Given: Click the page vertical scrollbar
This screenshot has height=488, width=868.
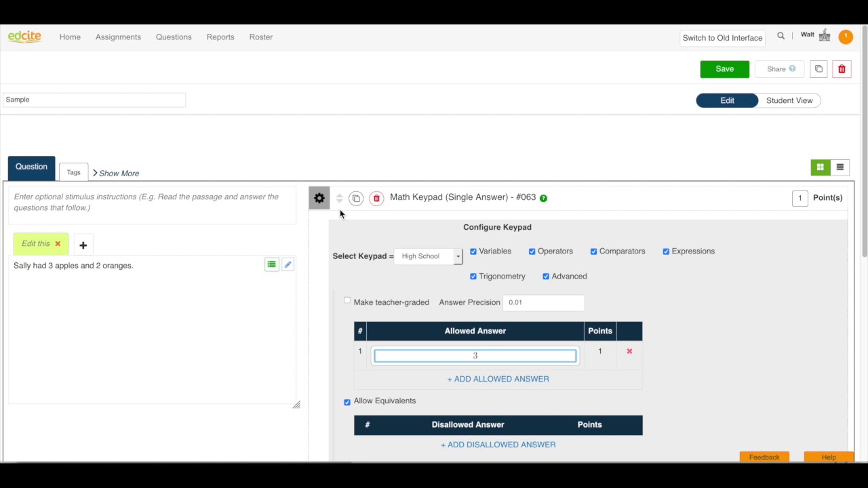Looking at the screenshot, I should [864, 140].
